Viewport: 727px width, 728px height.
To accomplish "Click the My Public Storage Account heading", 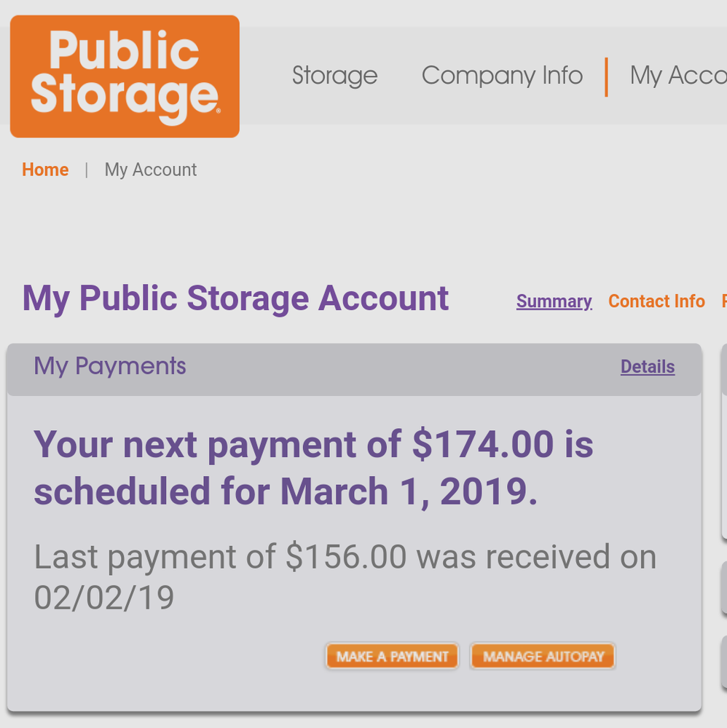I will [x=235, y=298].
